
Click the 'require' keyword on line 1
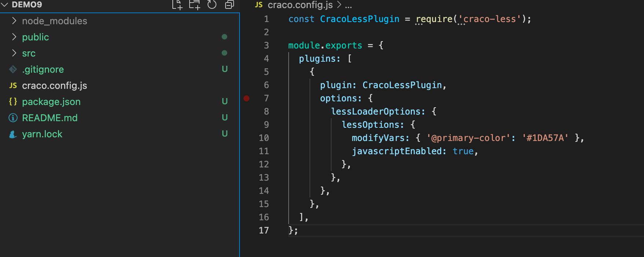point(434,19)
